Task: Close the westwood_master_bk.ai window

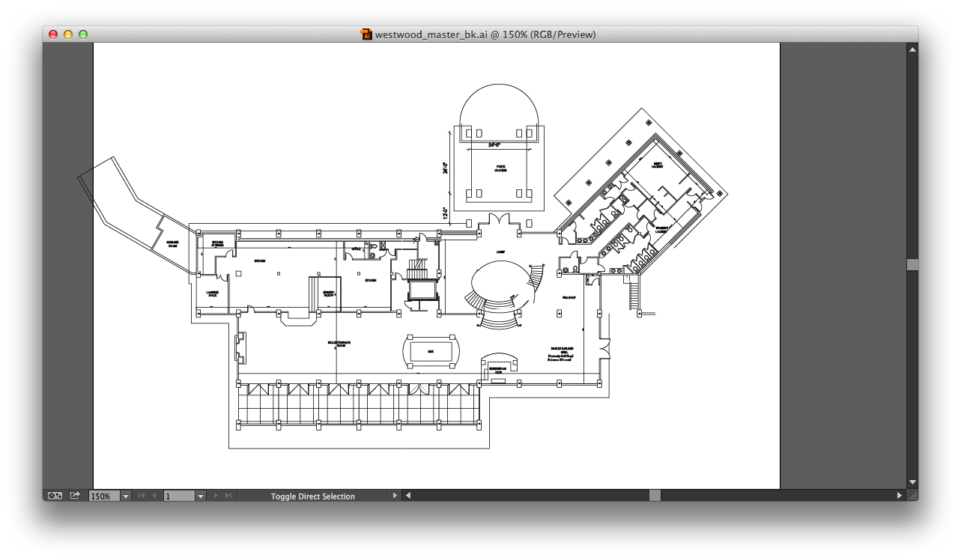Action: tap(53, 34)
